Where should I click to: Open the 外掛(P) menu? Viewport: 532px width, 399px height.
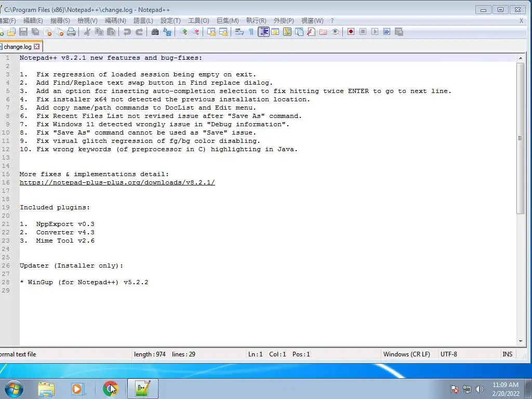(284, 21)
